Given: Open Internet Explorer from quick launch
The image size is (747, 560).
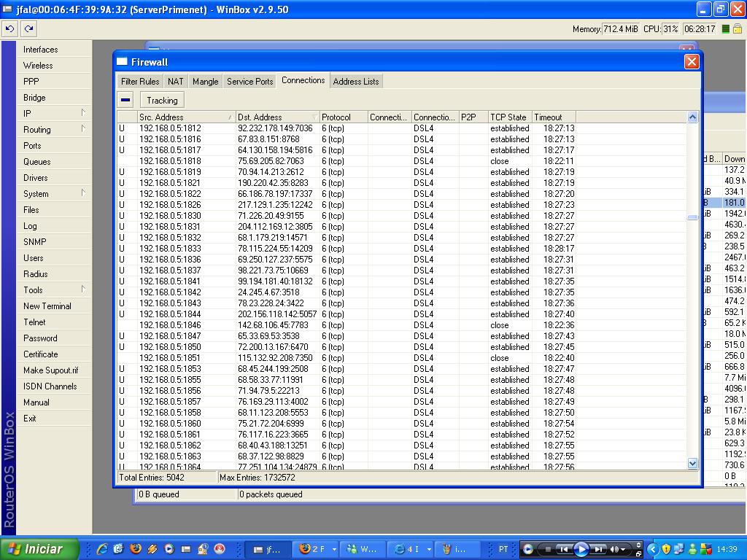Looking at the screenshot, I should 102,549.
